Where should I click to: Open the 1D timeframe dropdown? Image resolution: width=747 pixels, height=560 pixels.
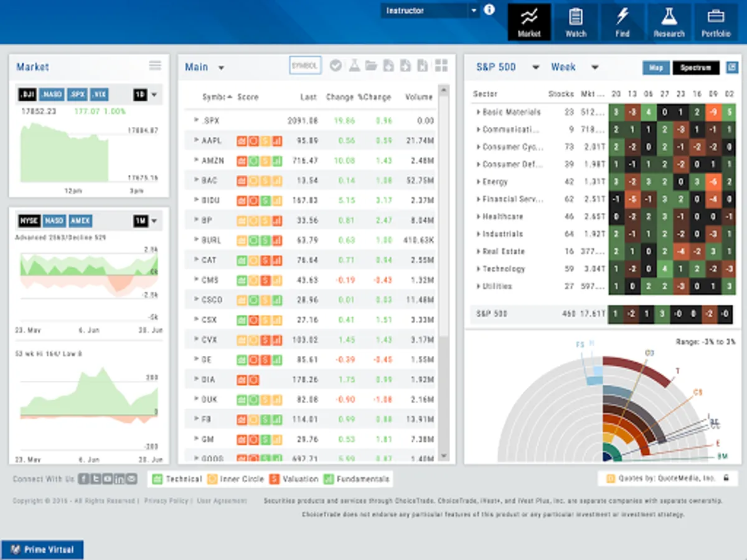(154, 95)
